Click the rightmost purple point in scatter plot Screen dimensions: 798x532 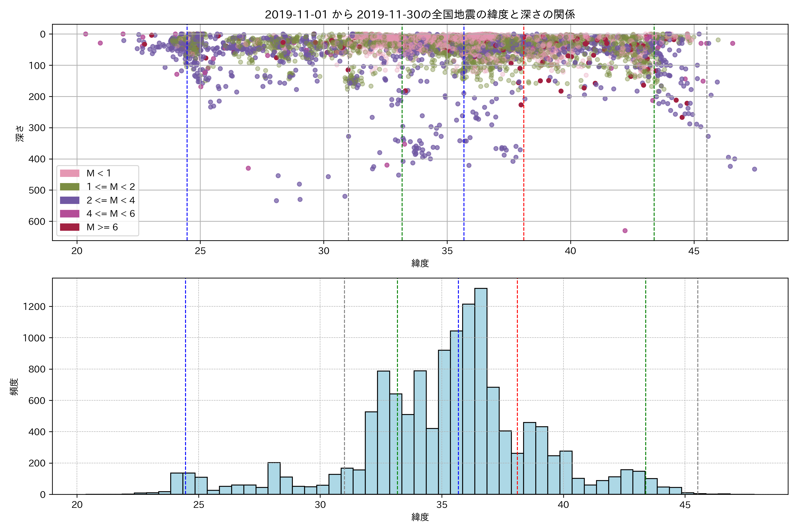click(x=755, y=169)
